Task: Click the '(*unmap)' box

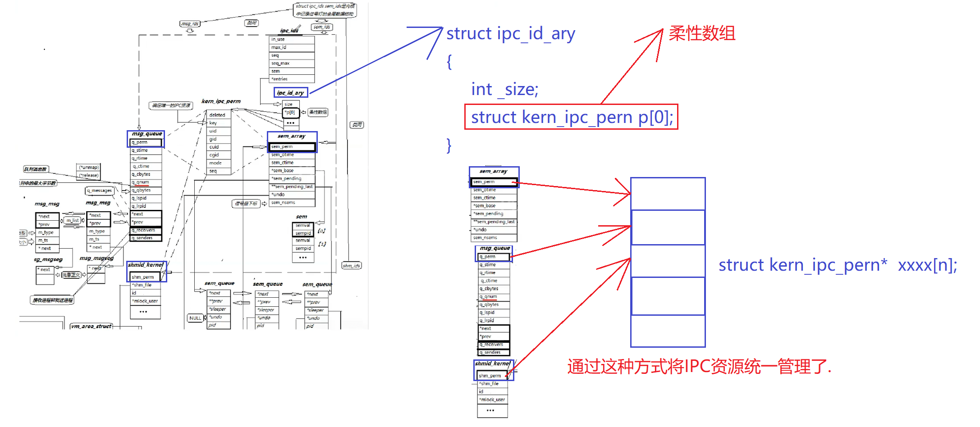Action: [x=89, y=168]
